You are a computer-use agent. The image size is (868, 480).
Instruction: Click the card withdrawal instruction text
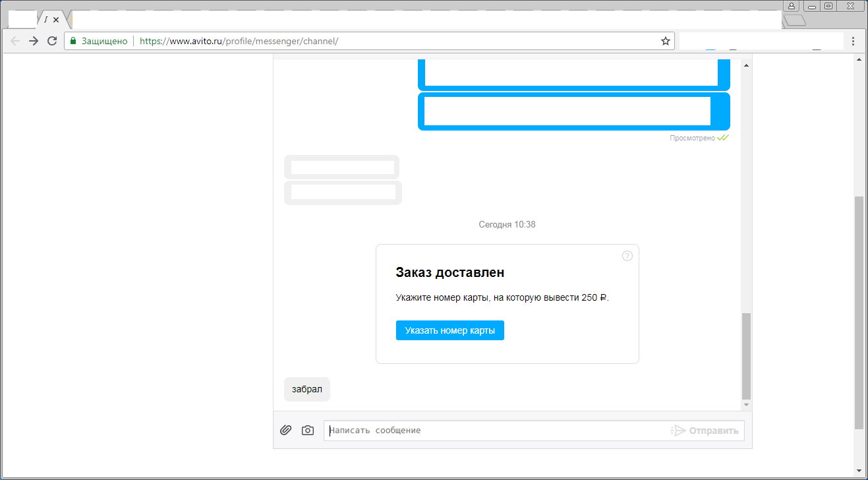pyautogui.click(x=502, y=297)
